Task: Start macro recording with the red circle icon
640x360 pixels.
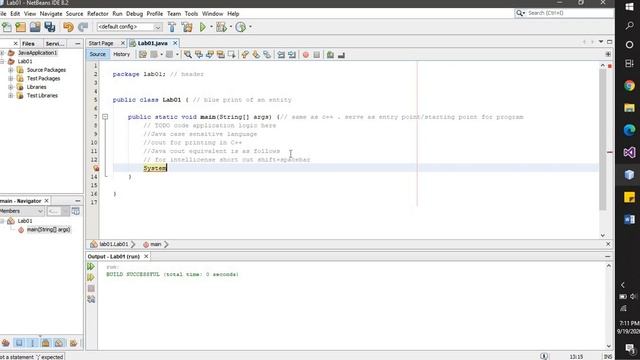Action: click(306, 55)
